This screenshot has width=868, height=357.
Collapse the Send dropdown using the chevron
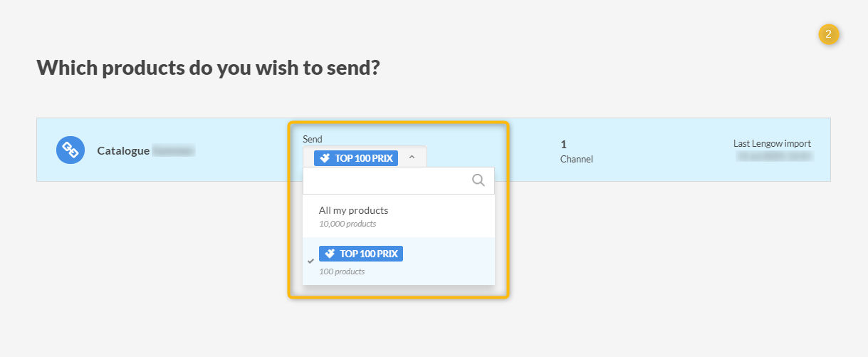click(412, 158)
